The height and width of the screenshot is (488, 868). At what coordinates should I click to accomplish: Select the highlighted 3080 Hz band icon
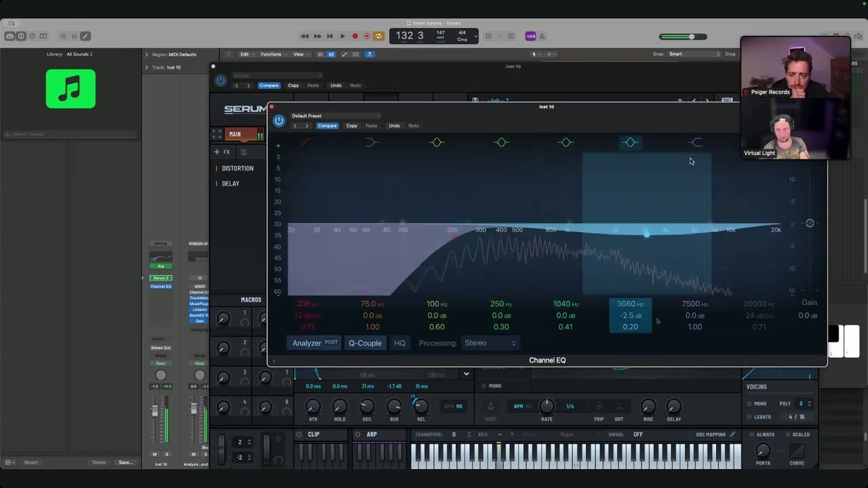tap(631, 142)
